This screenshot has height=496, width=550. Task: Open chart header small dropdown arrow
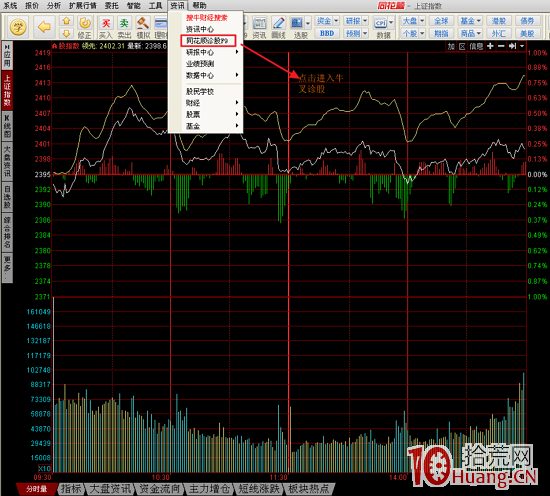click(x=522, y=46)
